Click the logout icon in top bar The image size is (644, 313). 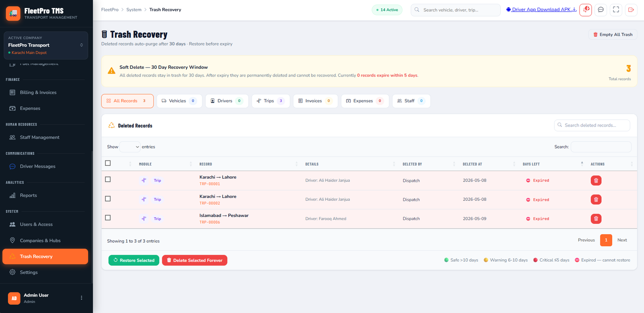point(631,10)
